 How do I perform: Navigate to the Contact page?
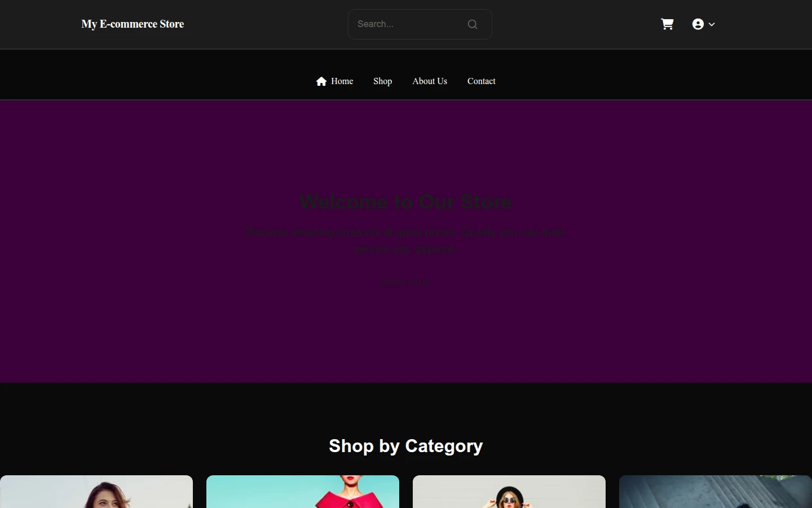(x=482, y=81)
